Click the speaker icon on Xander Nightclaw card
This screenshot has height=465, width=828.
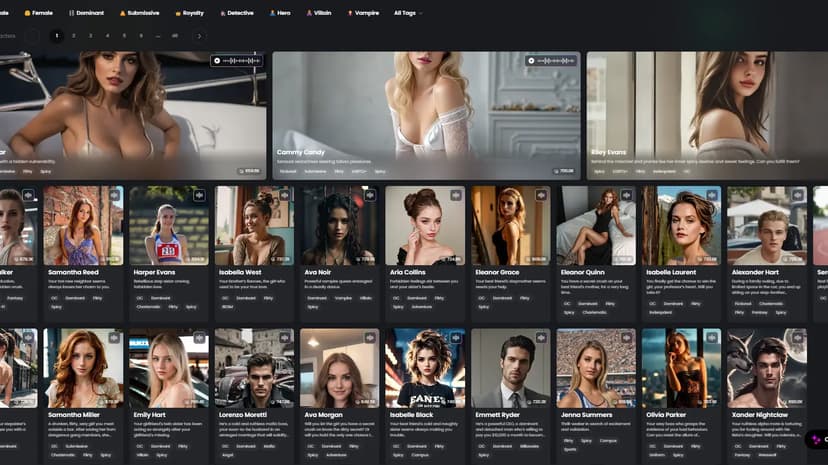(797, 337)
